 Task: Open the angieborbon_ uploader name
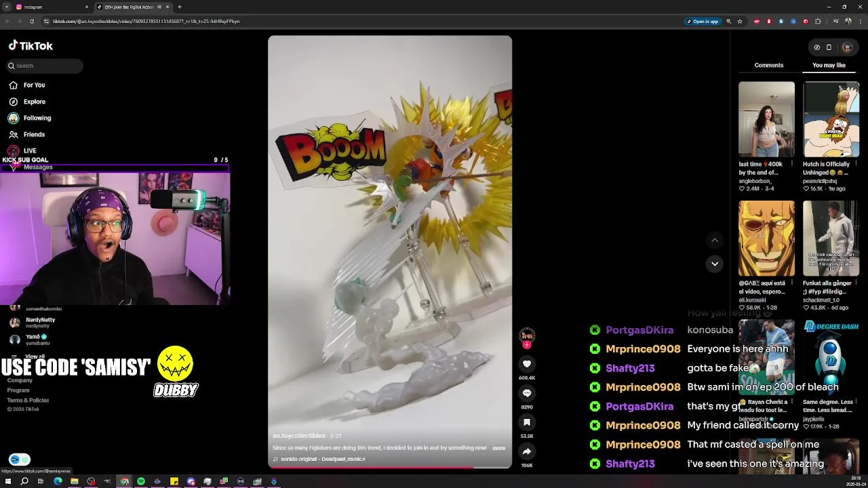[755, 181]
